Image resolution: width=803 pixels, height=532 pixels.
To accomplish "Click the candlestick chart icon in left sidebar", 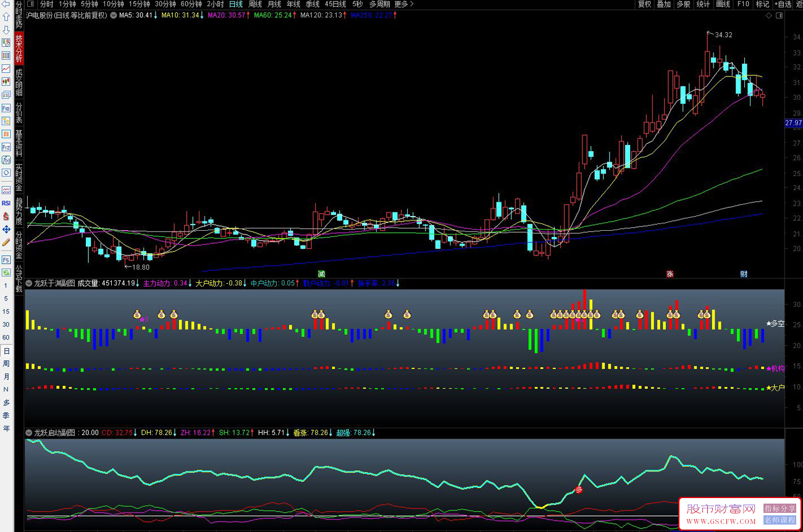I will tap(6, 81).
